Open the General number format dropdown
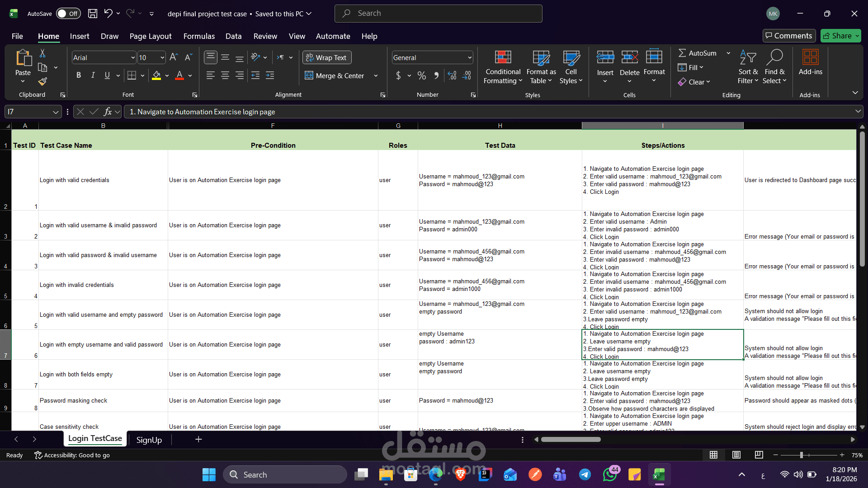Viewport: 868px width, 488px height. click(470, 57)
